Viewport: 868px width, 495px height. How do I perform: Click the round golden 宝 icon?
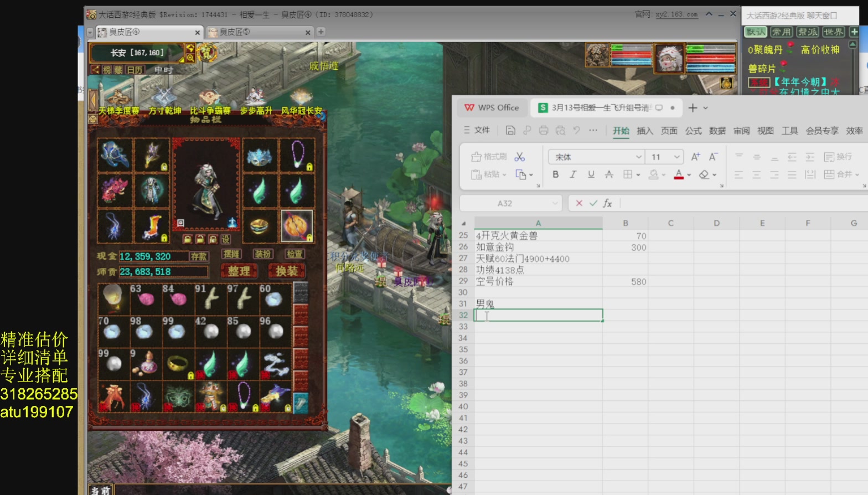[206, 53]
